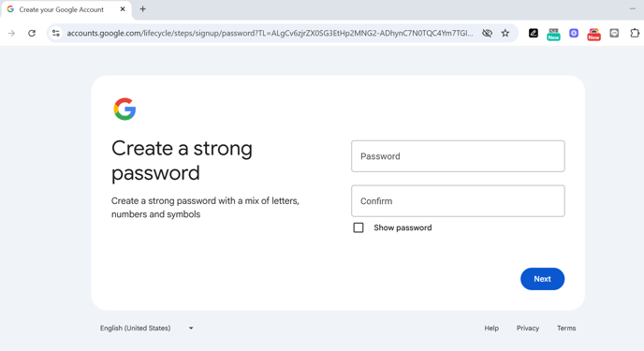Open the Terms link in footer

point(566,328)
